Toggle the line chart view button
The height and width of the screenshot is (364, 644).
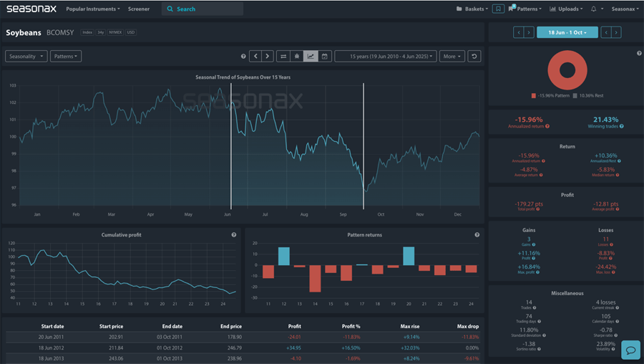click(x=311, y=56)
